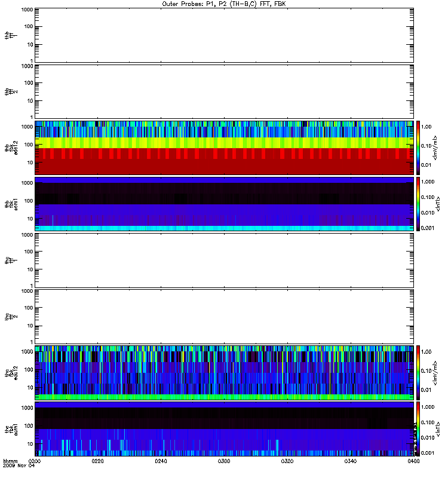The width and height of the screenshot is (448, 478).
Task: Click the empty first thc FFT panel
Action: click(x=224, y=261)
